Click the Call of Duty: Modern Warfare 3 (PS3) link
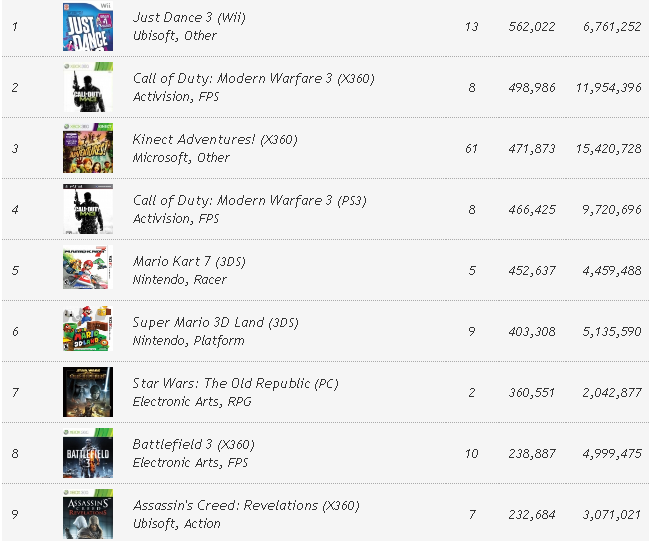 pyautogui.click(x=250, y=200)
